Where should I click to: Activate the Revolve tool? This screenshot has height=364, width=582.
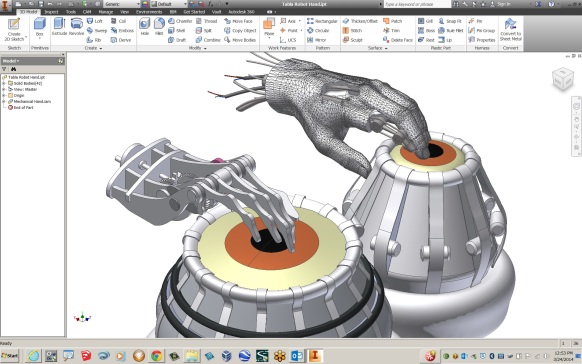76,26
